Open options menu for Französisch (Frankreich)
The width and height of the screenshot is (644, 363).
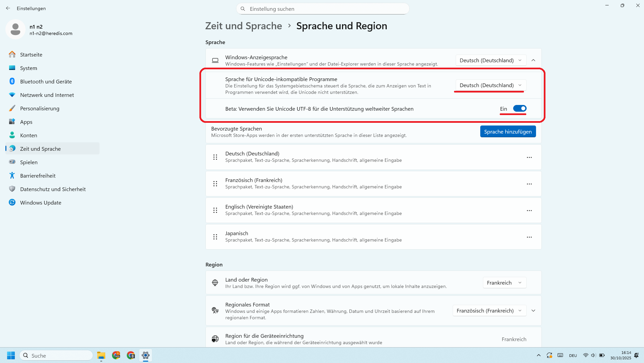[x=529, y=184]
